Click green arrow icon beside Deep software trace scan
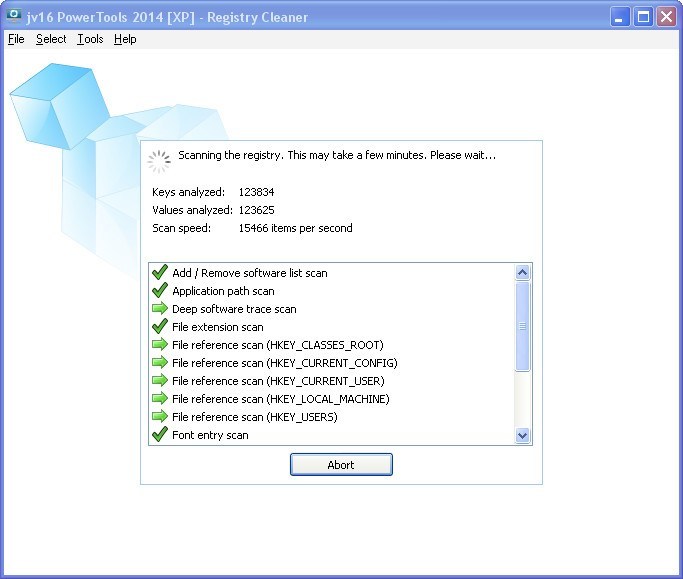Viewport: 683px width, 579px height. (x=160, y=308)
